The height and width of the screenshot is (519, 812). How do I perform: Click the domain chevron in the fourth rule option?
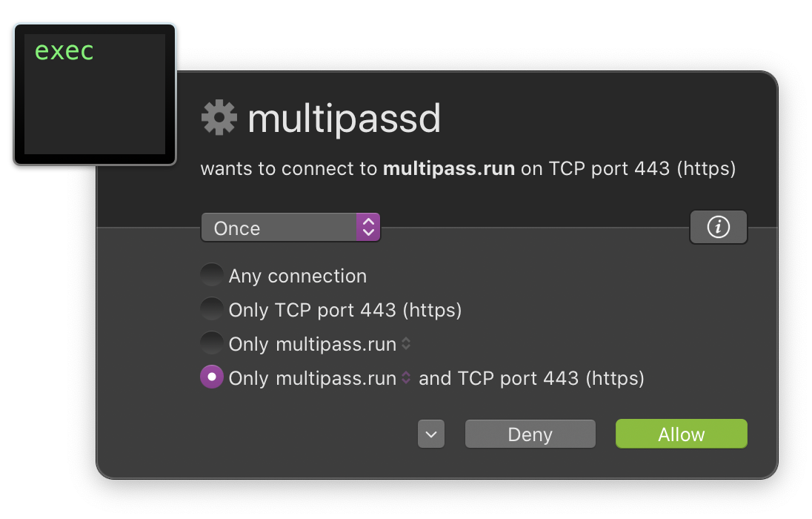pos(406,377)
